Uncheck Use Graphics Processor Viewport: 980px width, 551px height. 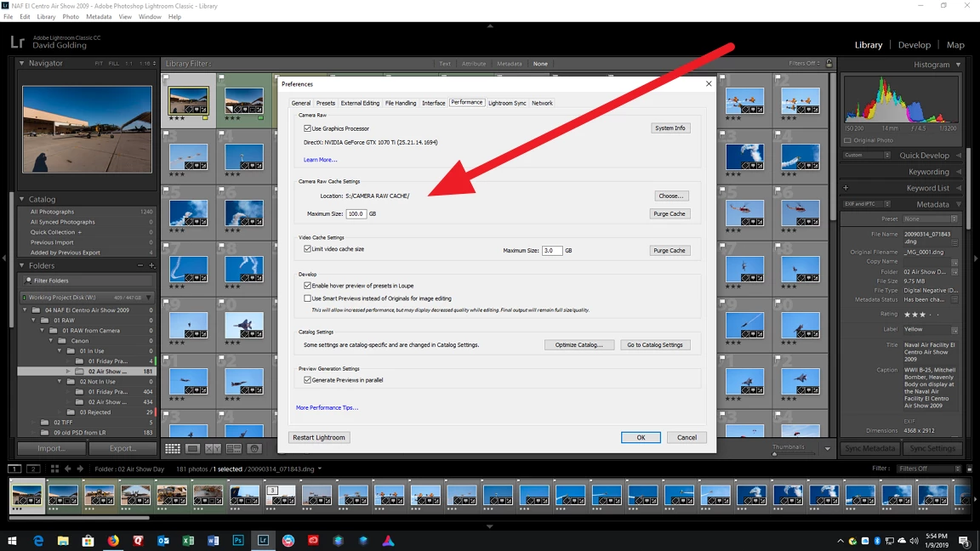[307, 128]
